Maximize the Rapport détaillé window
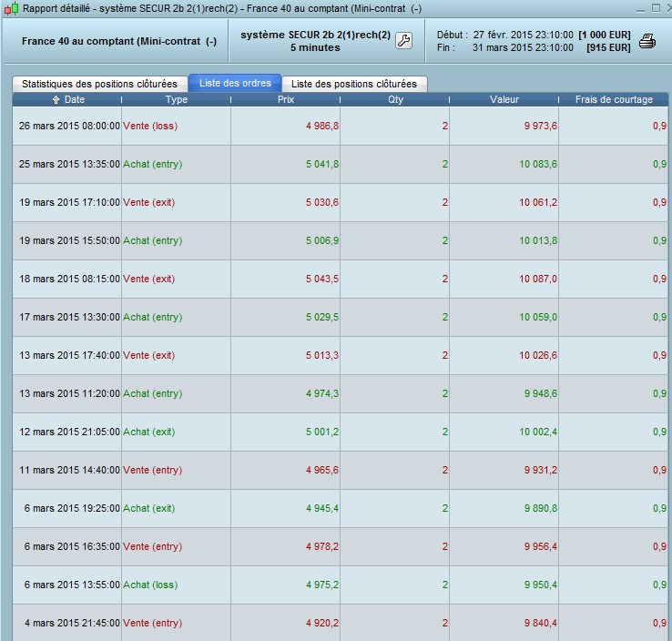This screenshot has width=672, height=641. pyautogui.click(x=656, y=8)
